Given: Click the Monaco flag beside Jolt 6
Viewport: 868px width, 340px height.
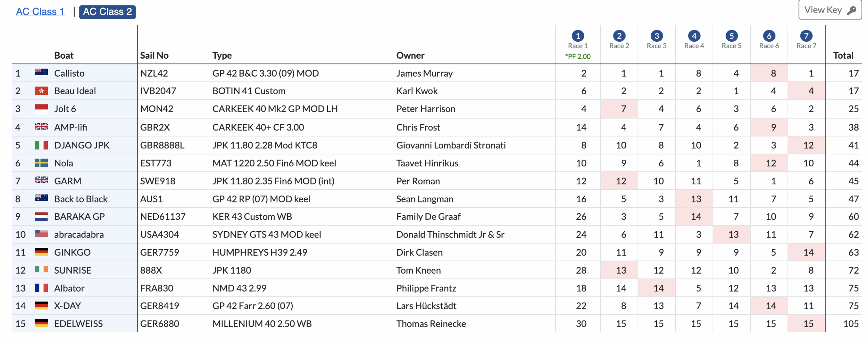Looking at the screenshot, I should coord(41,108).
